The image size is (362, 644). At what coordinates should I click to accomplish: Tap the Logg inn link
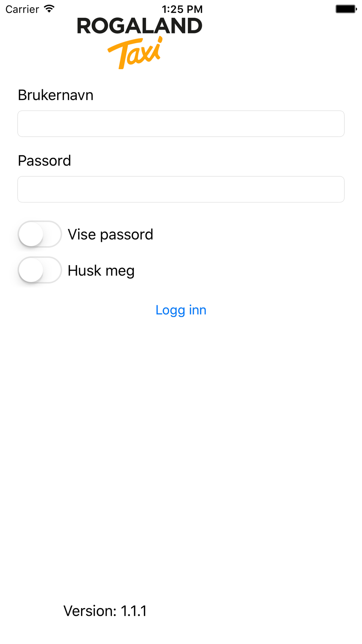tap(181, 310)
